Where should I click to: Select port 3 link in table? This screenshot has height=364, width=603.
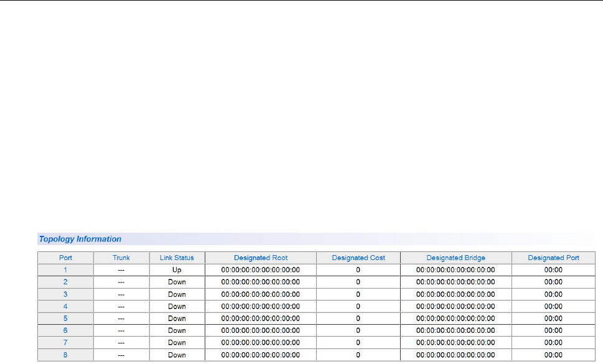(x=65, y=294)
